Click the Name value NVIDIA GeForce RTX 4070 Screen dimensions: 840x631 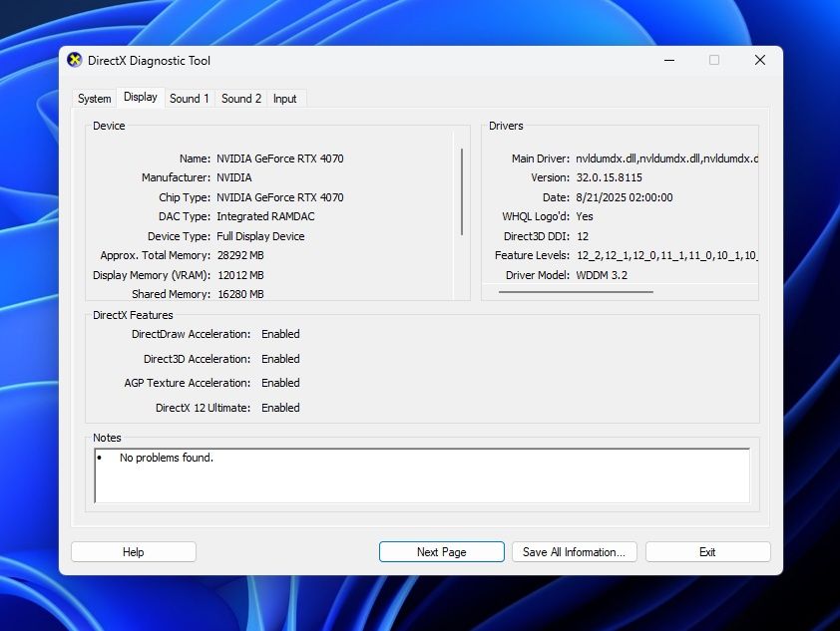[280, 158]
